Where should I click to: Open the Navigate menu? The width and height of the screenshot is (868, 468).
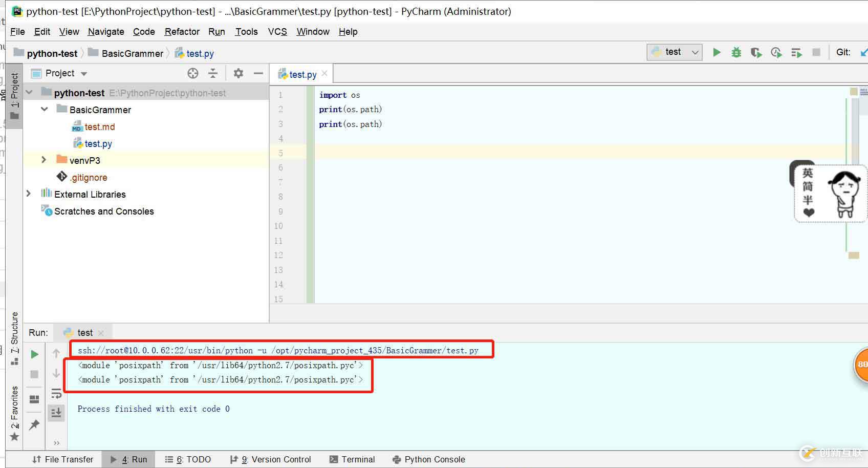(x=106, y=32)
